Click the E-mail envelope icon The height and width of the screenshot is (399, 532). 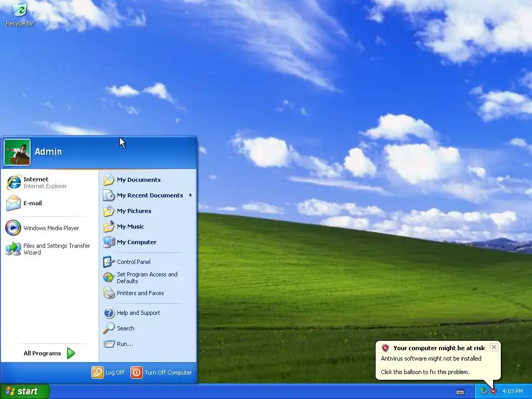pos(14,203)
